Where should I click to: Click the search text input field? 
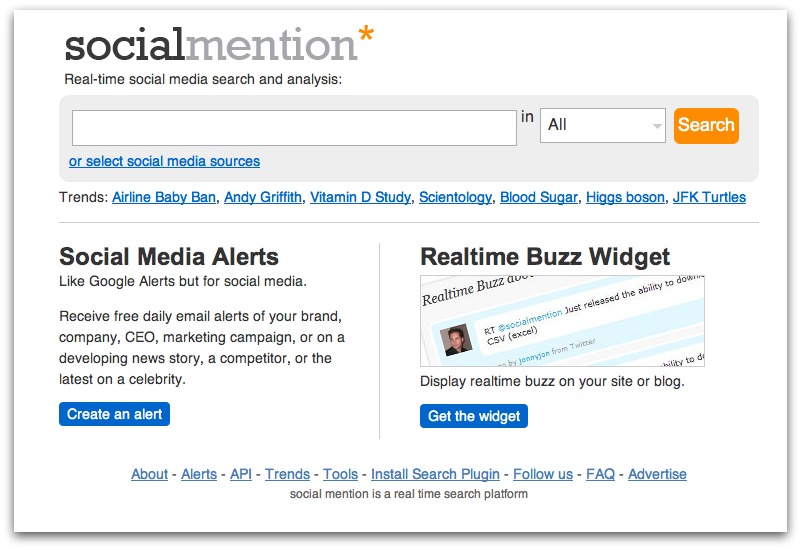pyautogui.click(x=294, y=128)
